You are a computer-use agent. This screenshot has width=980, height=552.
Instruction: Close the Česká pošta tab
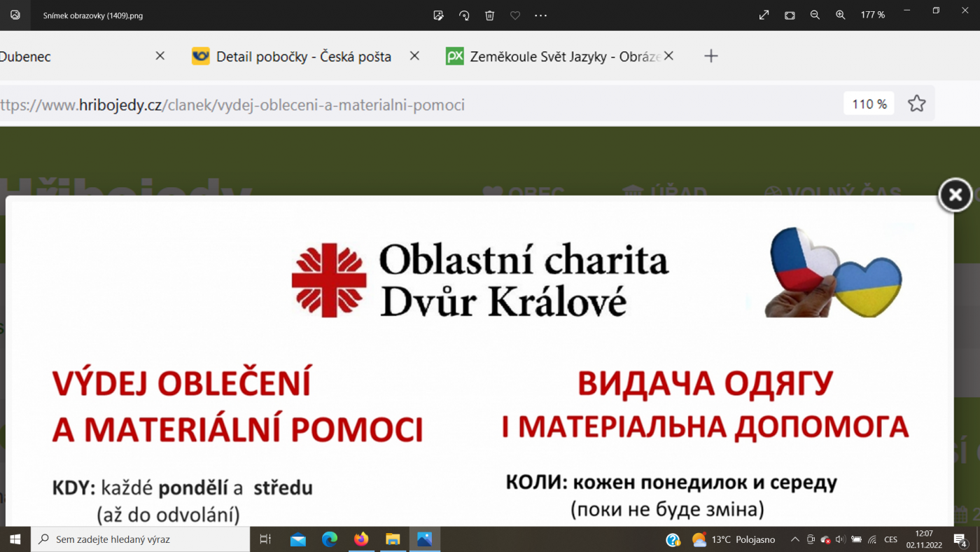(x=414, y=56)
